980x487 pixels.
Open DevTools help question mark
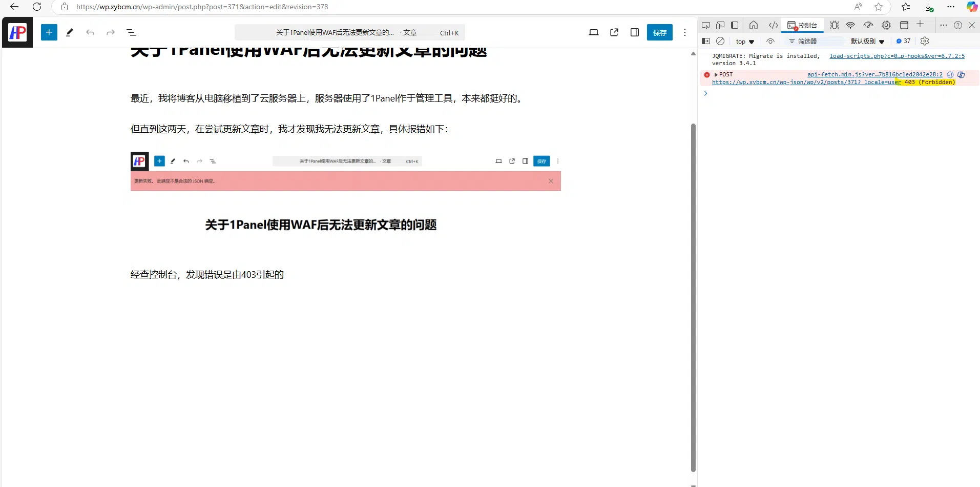tap(958, 25)
